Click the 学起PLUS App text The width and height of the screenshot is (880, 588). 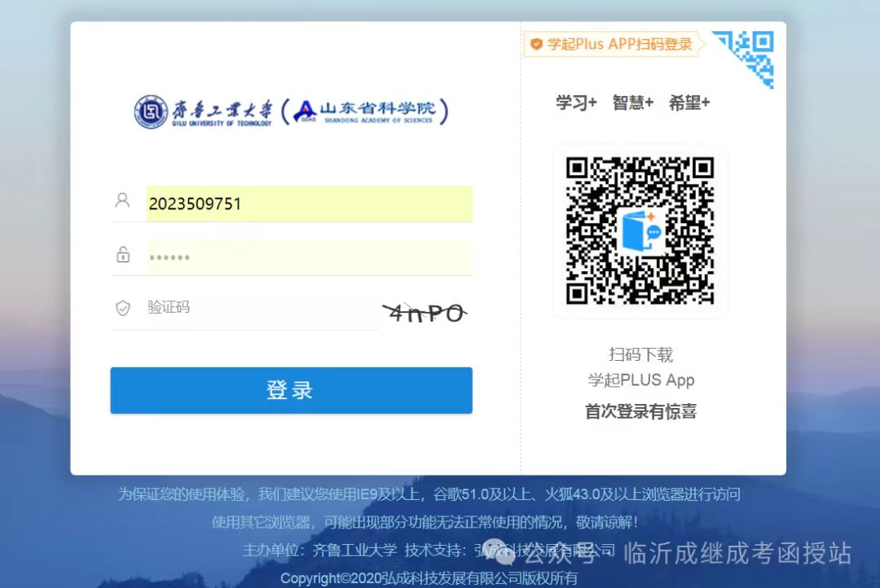[x=641, y=380]
